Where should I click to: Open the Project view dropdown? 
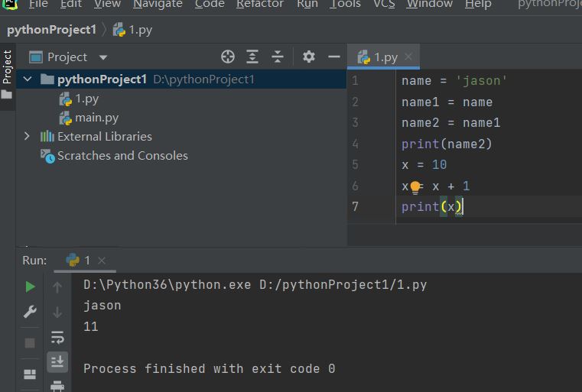point(103,57)
